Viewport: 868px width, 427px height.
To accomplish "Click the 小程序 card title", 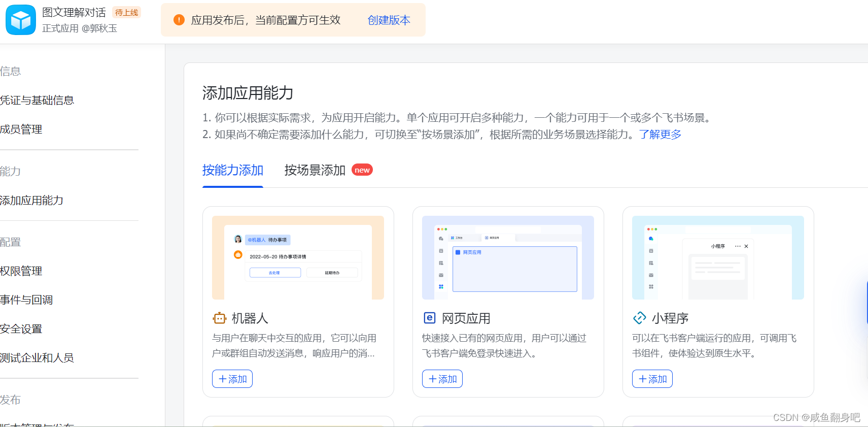I will click(x=670, y=318).
